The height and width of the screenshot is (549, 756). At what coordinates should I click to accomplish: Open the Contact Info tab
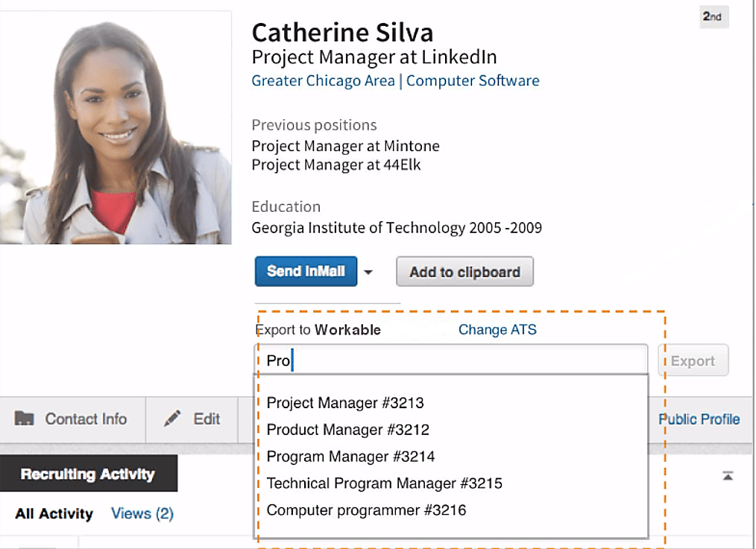point(72,419)
